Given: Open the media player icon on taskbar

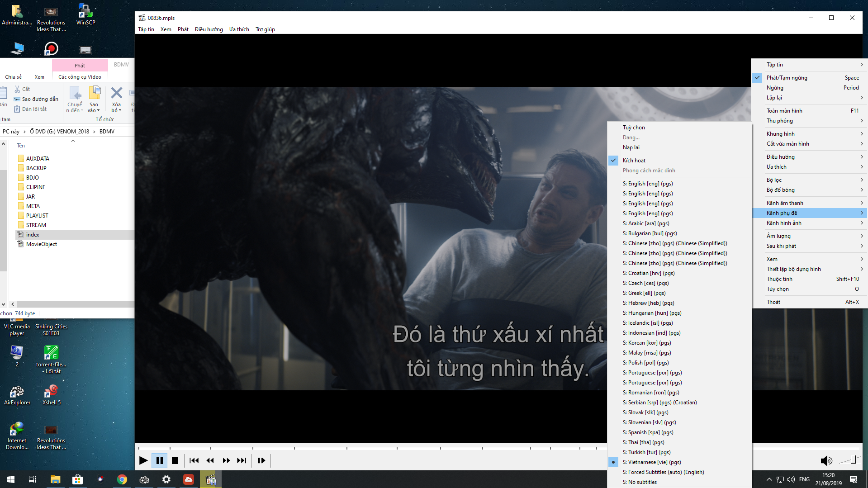Looking at the screenshot, I should click(211, 479).
